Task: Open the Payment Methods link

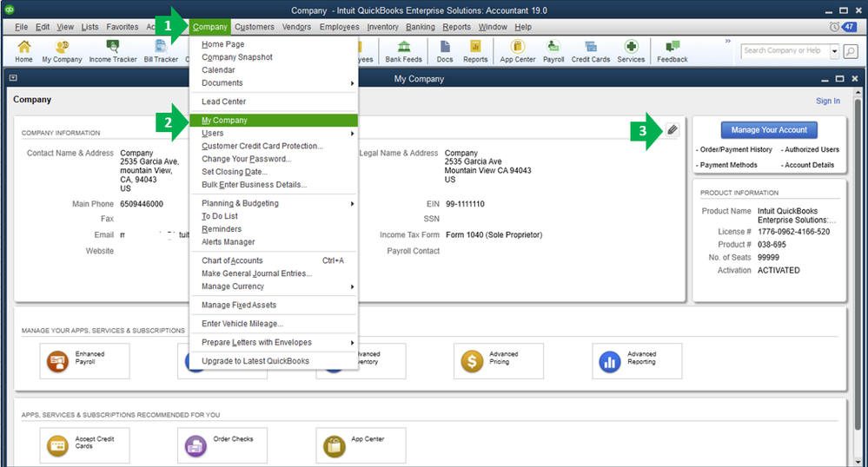Action: pyautogui.click(x=728, y=165)
